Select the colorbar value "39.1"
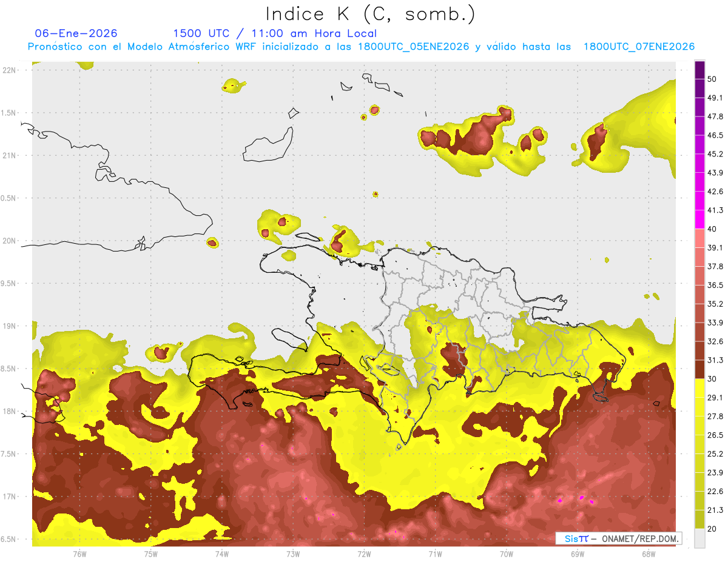The width and height of the screenshot is (728, 562). [715, 247]
